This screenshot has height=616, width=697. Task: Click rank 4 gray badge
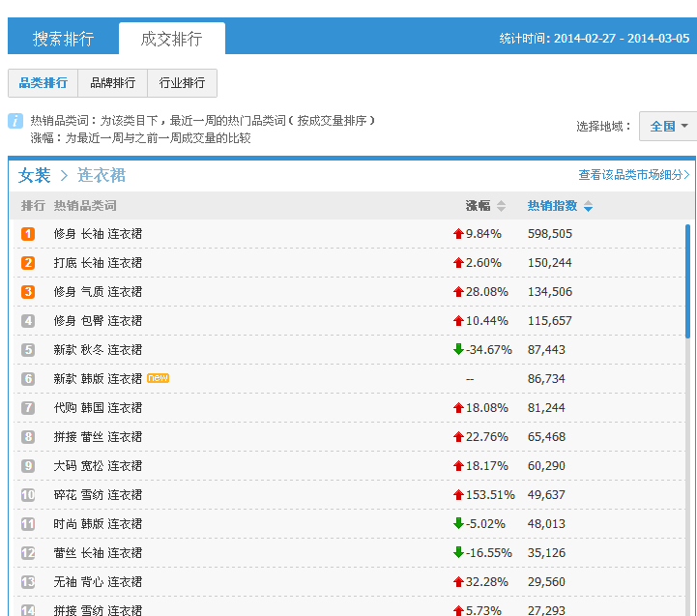28,321
